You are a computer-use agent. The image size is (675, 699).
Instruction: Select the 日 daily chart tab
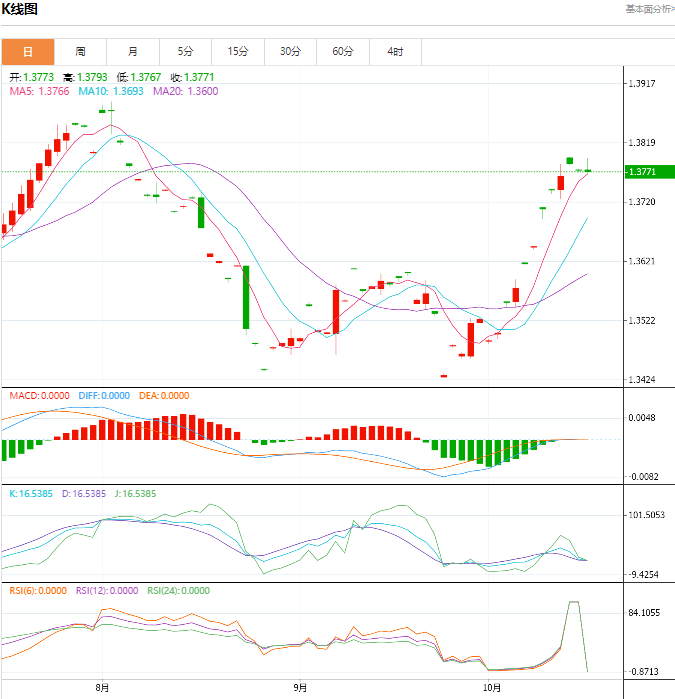(x=28, y=52)
